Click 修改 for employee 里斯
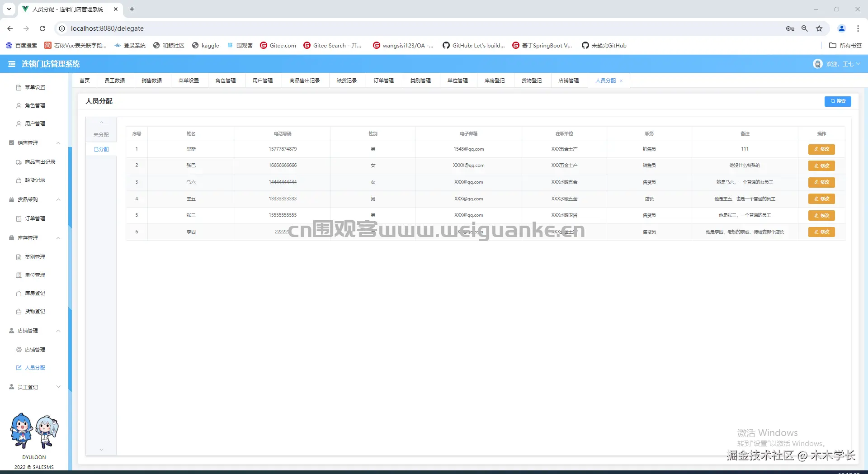868x474 pixels. [x=821, y=149]
